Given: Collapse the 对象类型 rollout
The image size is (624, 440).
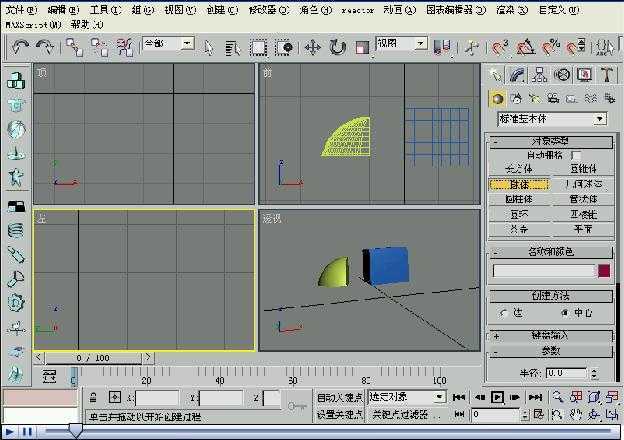Looking at the screenshot, I should click(551, 142).
